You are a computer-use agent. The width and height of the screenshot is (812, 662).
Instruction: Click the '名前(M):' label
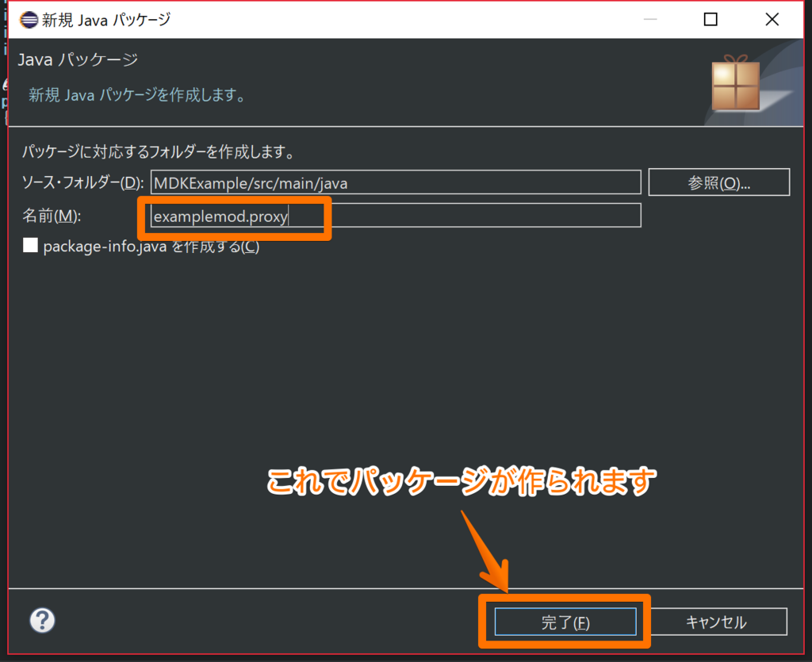(52, 216)
